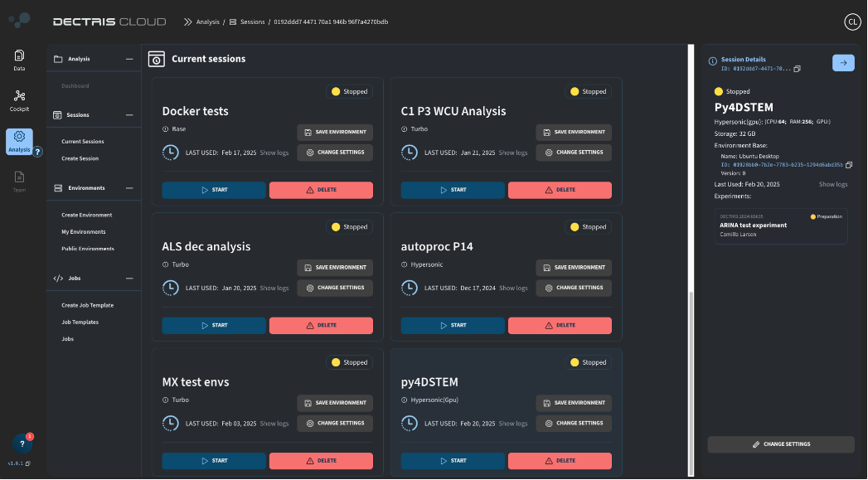Show logs in Session Details panel
The height and width of the screenshot is (480, 868).
point(833,184)
